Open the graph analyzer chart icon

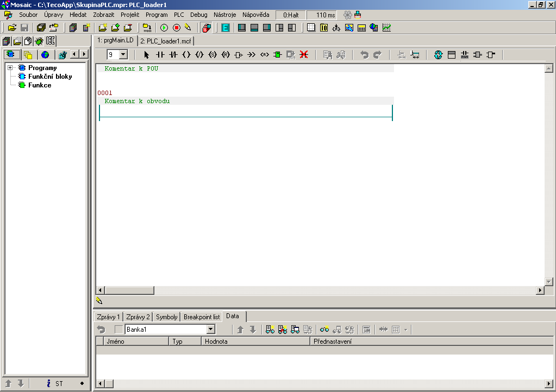[x=386, y=28]
